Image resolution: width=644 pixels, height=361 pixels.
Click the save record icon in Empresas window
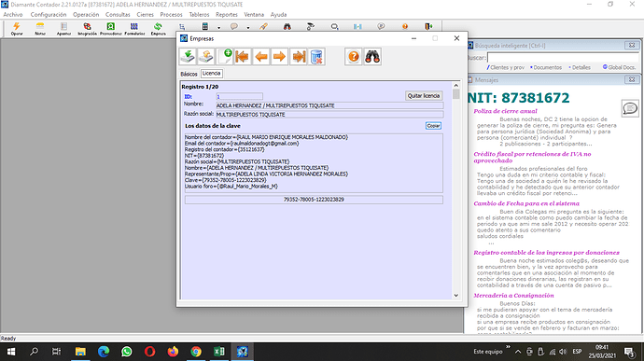click(188, 57)
